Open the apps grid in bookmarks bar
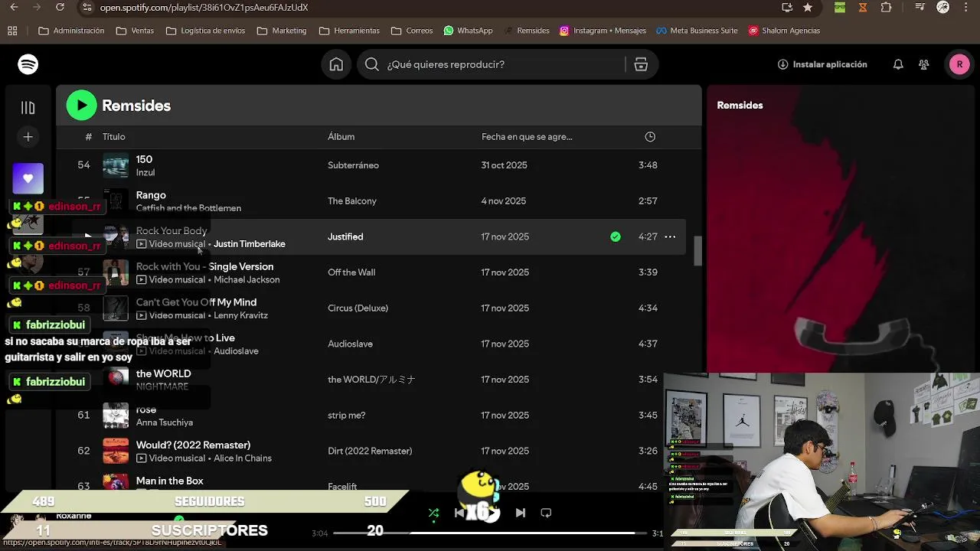Viewport: 980px width, 551px height. coord(12,31)
